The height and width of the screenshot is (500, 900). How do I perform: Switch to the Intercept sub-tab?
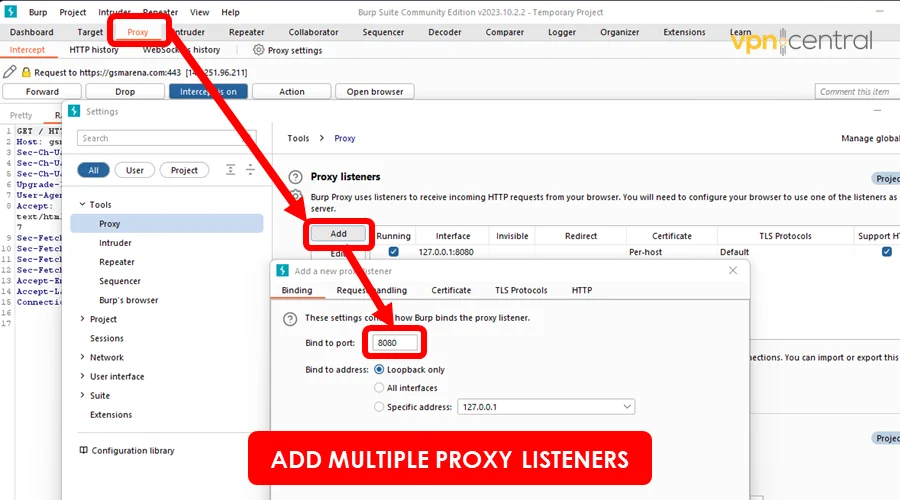[27, 50]
